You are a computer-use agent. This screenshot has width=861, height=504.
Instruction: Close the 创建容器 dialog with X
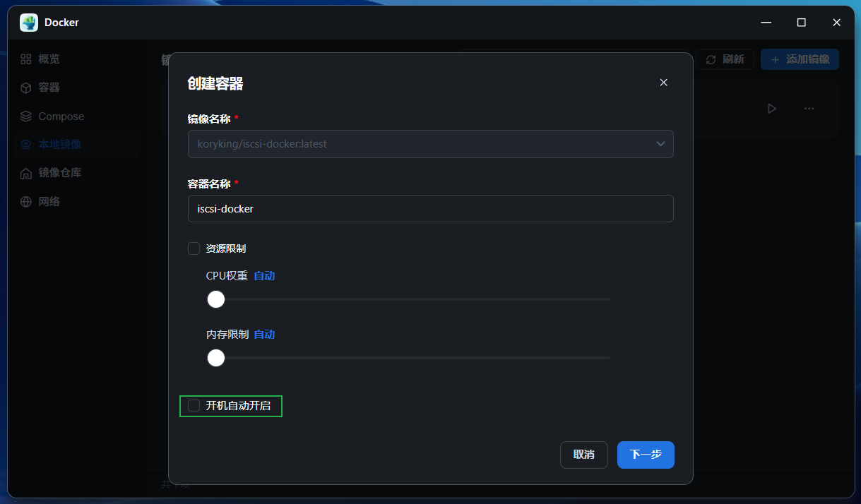(x=663, y=83)
